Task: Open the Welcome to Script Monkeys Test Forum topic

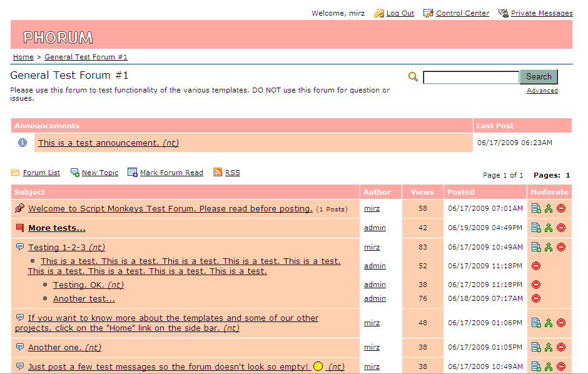Action: [170, 208]
